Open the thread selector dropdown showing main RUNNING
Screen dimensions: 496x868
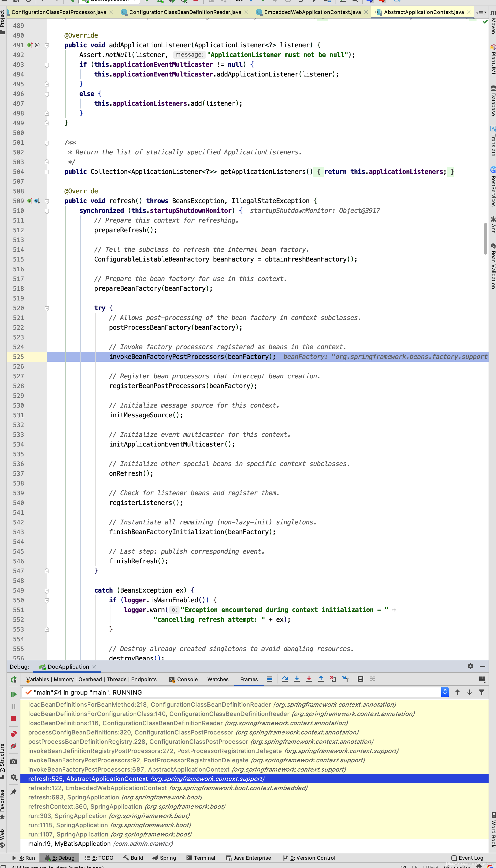[x=235, y=692]
